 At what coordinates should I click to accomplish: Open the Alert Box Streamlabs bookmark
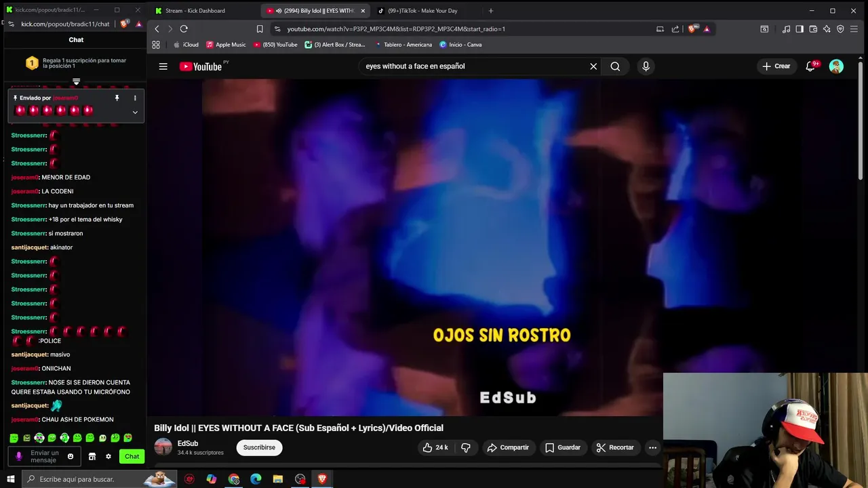[x=335, y=45]
